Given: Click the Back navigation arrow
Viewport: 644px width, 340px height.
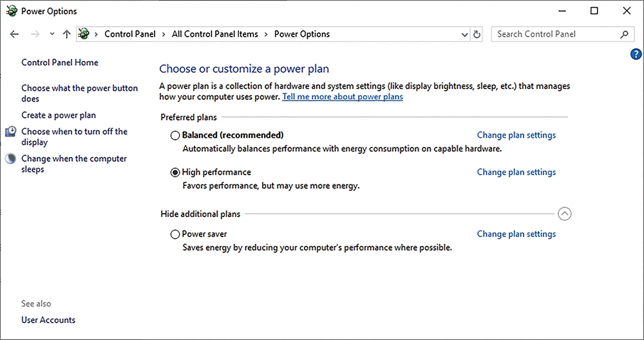Looking at the screenshot, I should pyautogui.click(x=14, y=34).
